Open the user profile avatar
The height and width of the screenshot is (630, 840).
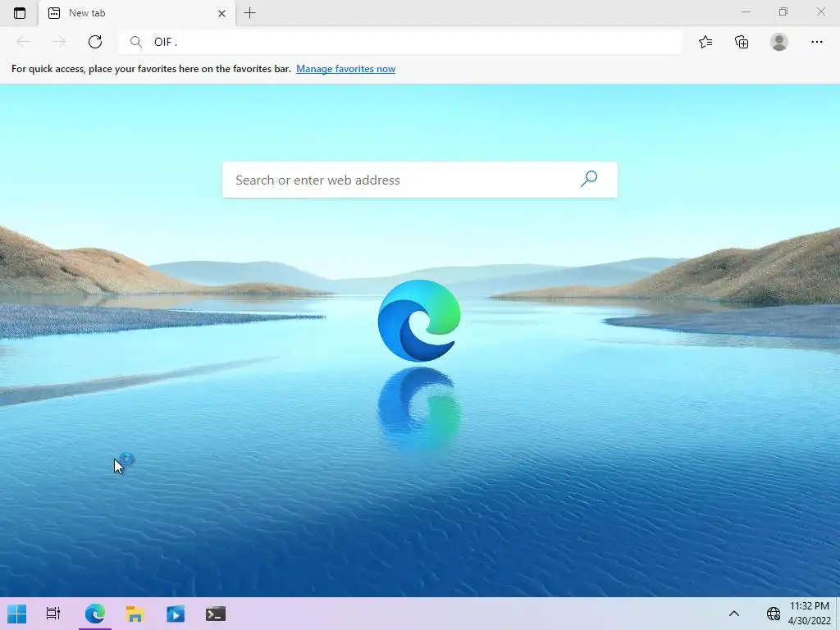(x=779, y=42)
